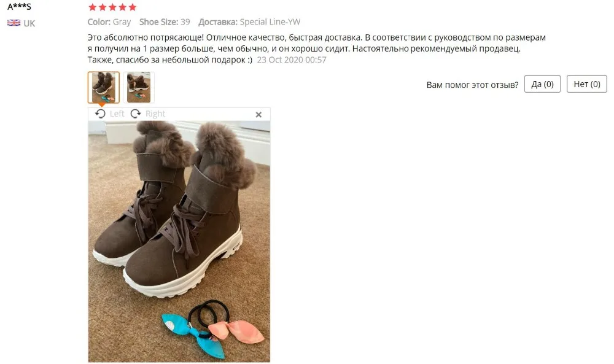Click the UK flag icon
Image resolution: width=614 pixels, height=364 pixels.
coord(14,23)
